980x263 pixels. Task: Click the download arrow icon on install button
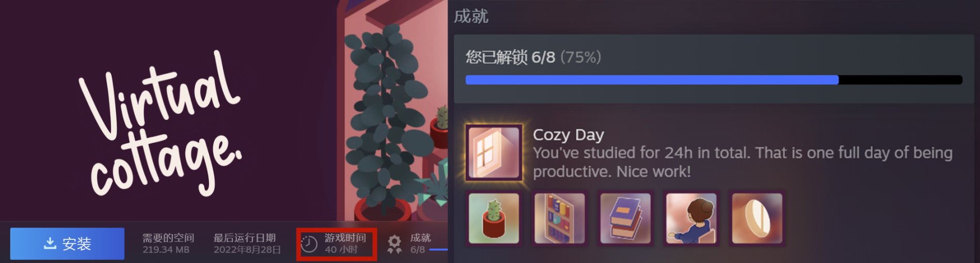coord(50,243)
